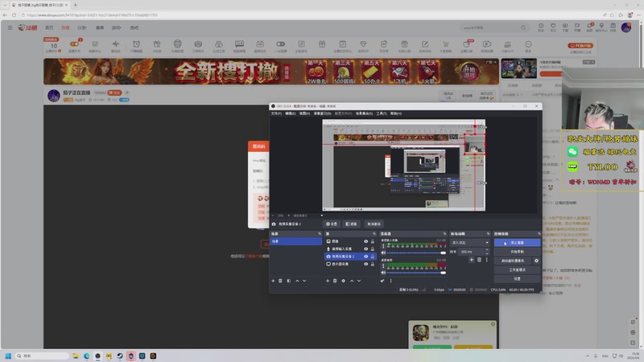Image resolution: width=644 pixels, height=362 pixels.
Task: Pop out the scenes dock panel
Action: click(320, 233)
